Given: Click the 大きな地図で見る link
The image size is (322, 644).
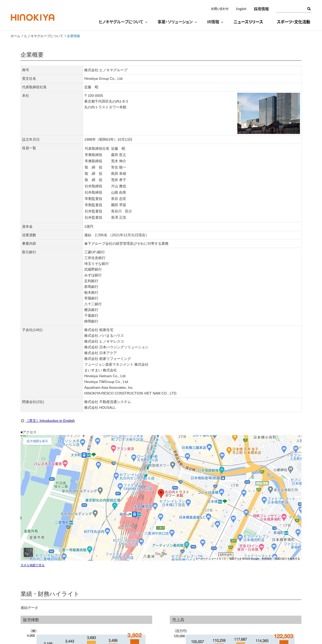Looking at the screenshot, I should coord(33,565).
